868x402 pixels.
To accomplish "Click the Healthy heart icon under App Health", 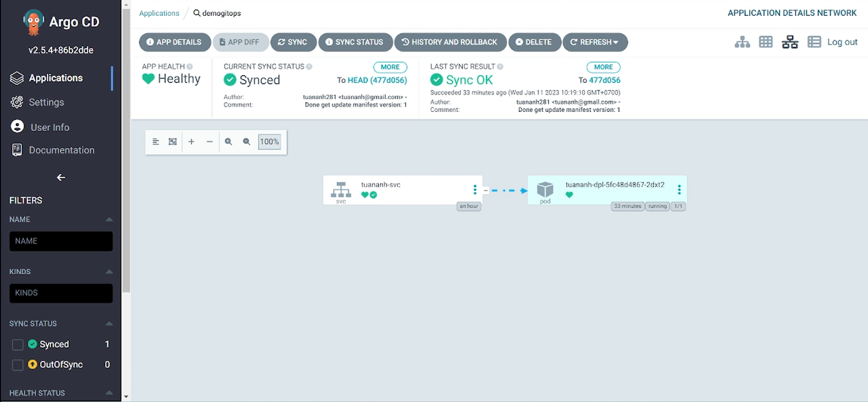I will 148,79.
